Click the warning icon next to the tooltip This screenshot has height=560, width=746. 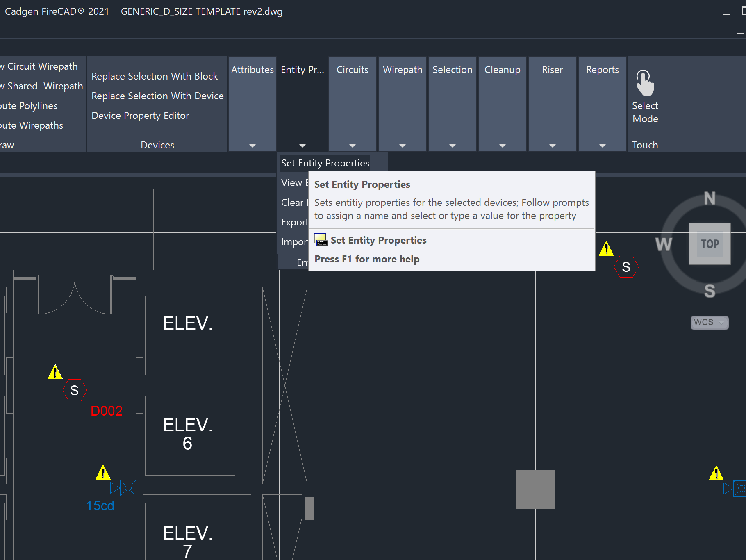click(x=606, y=248)
